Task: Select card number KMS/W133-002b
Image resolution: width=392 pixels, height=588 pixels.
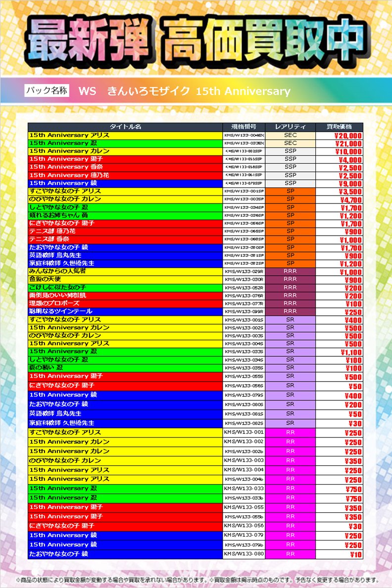Action: click(x=244, y=451)
